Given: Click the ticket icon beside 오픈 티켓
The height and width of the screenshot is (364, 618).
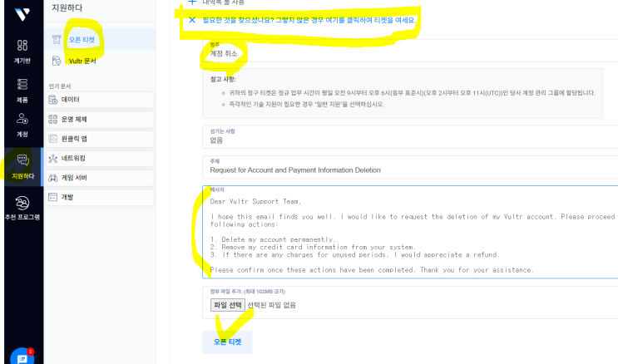Looking at the screenshot, I should pos(57,39).
